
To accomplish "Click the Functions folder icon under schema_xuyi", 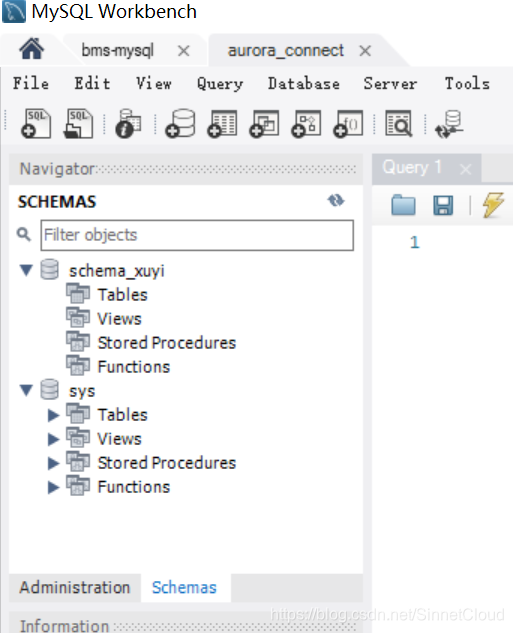I will [x=78, y=366].
